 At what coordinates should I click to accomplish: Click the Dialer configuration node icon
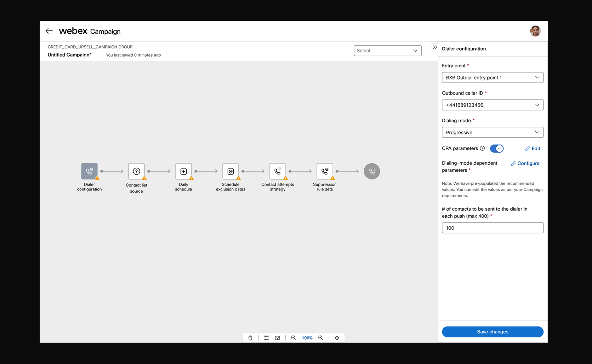tap(89, 171)
